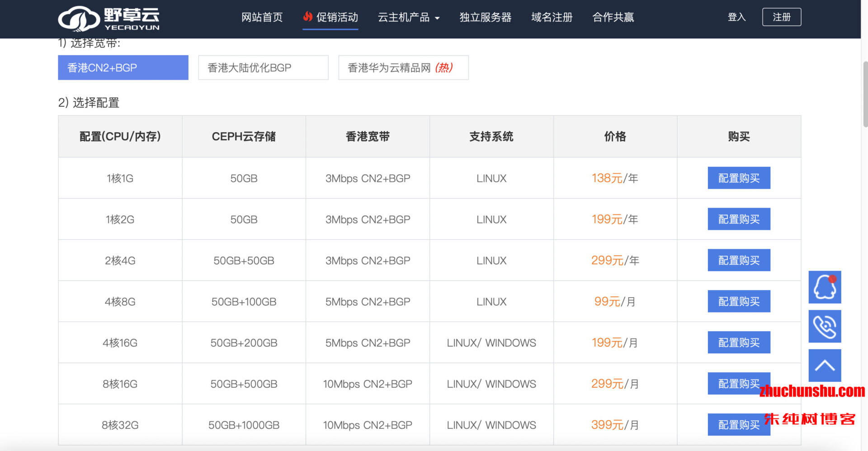Click the CEPH云存储 column header
This screenshot has height=451, width=868.
pyautogui.click(x=244, y=137)
